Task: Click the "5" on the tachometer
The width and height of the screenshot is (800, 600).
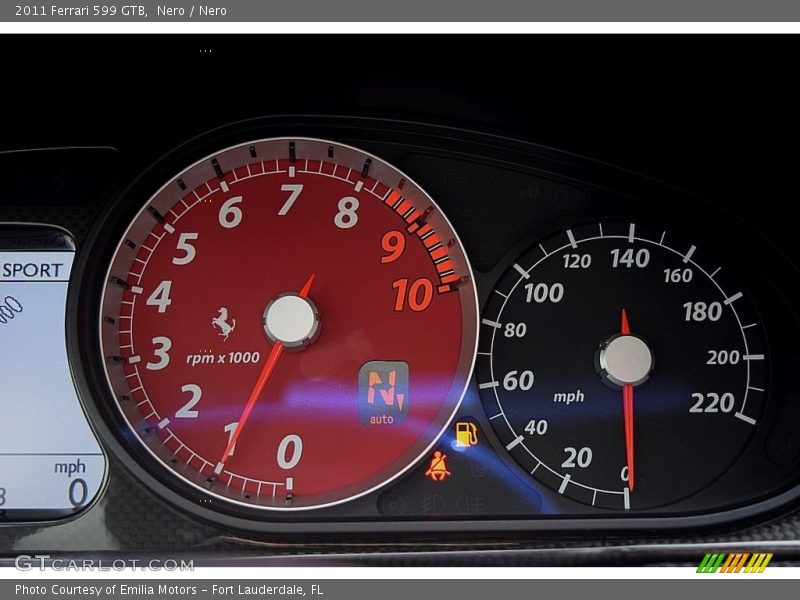Action: click(x=185, y=248)
